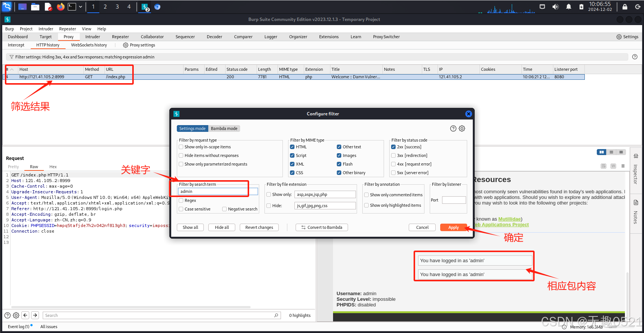This screenshot has height=333, width=644.
Task: Click the Burp Suite taskbar window icon
Action: click(145, 7)
